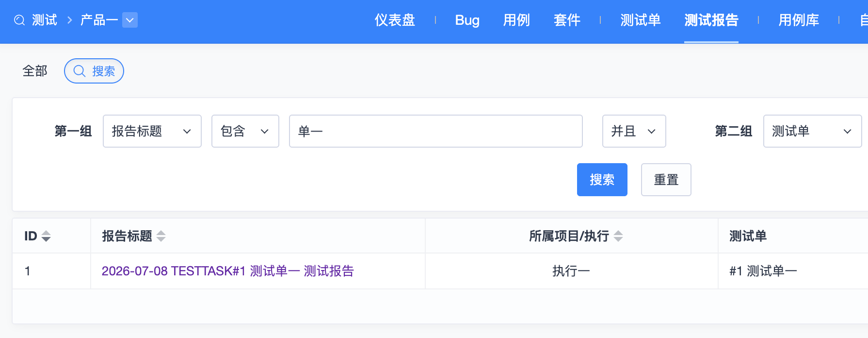Image resolution: width=868 pixels, height=338 pixels.
Task: Click the 重置 reset button
Action: [x=666, y=180]
